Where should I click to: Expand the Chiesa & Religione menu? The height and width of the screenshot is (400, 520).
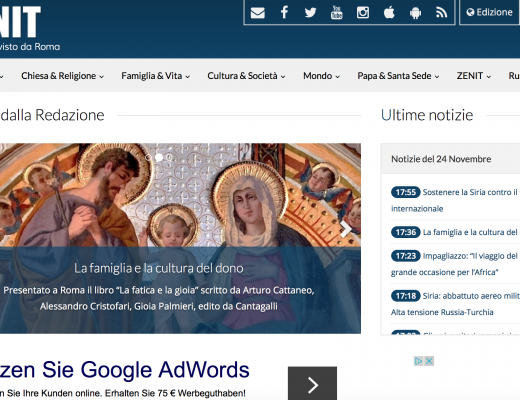[x=63, y=76]
